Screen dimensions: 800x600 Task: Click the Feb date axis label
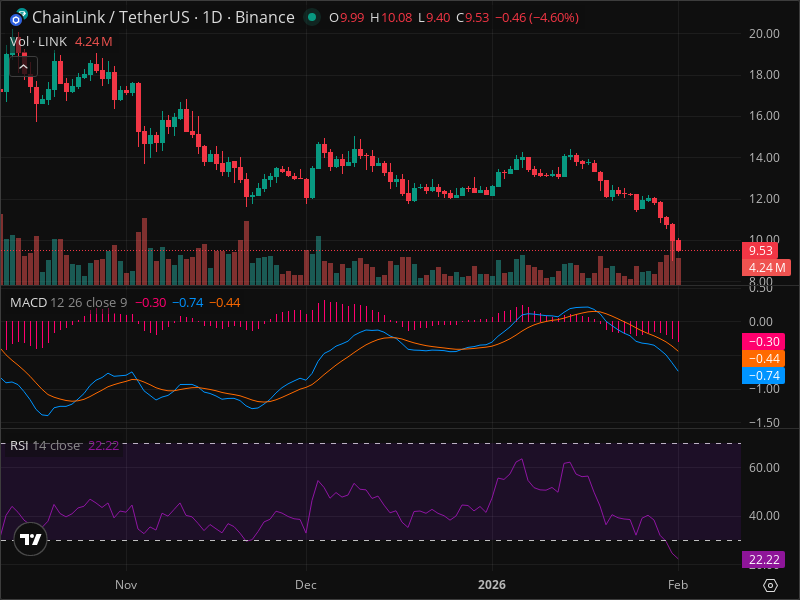click(x=678, y=585)
